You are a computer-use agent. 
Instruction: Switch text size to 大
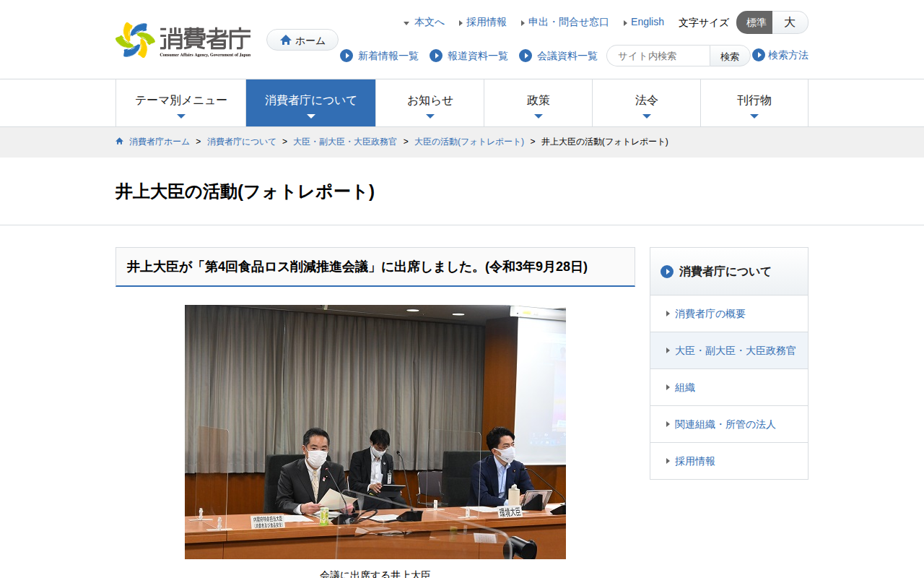click(790, 22)
